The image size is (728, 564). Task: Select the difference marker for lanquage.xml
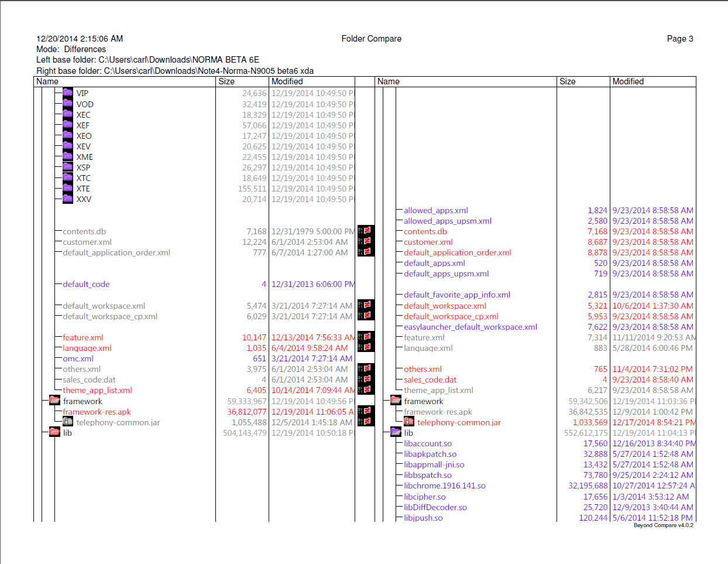click(366, 347)
